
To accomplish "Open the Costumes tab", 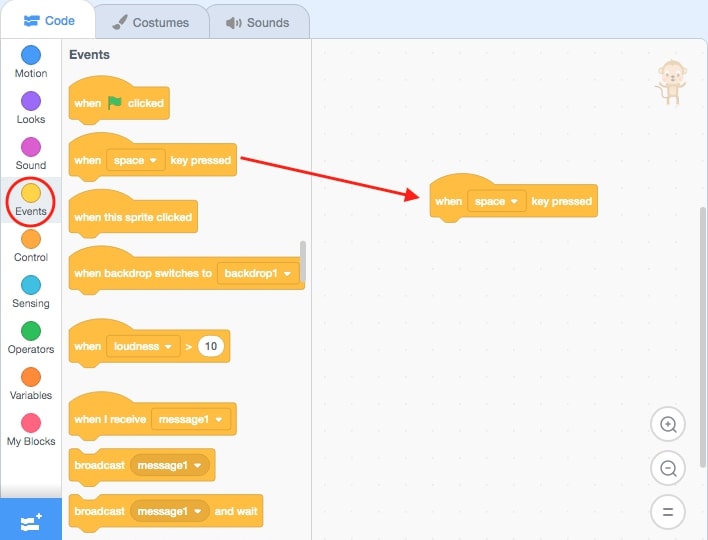I will pyautogui.click(x=151, y=23).
